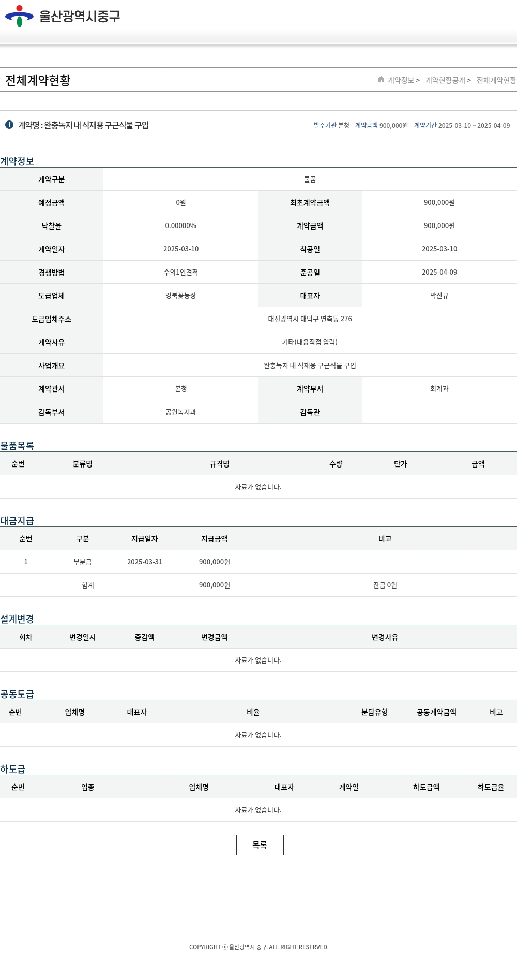The height and width of the screenshot is (980, 517).
Task: Click the 전체계약현황 page heading
Action: pos(38,80)
